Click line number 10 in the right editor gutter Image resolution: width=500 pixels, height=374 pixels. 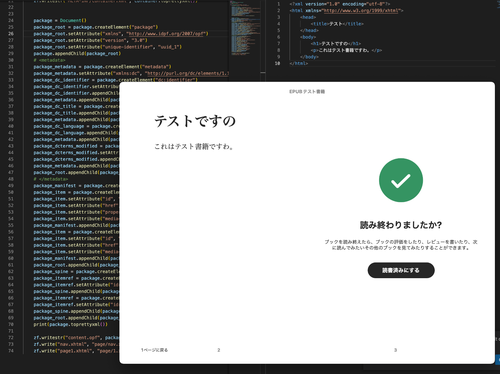pyautogui.click(x=277, y=63)
